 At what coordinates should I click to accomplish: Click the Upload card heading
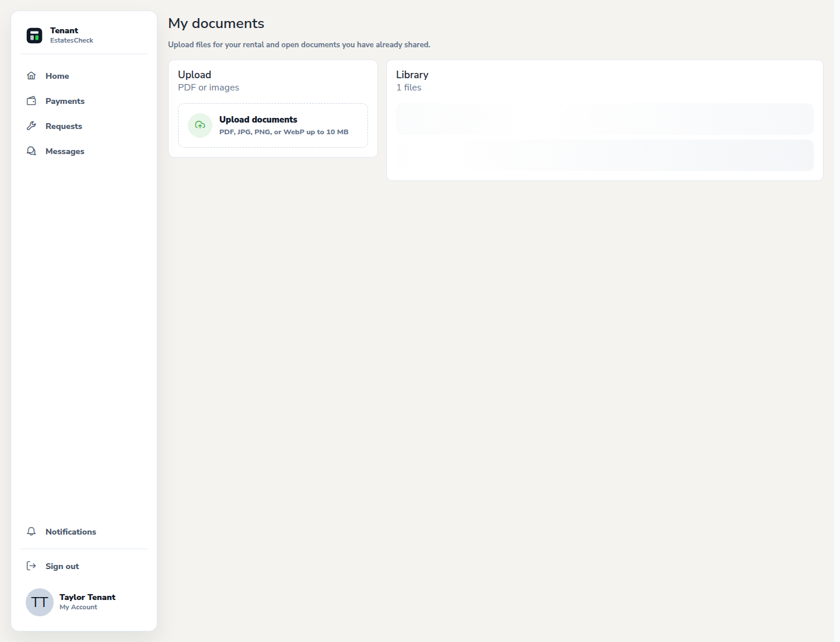tap(195, 75)
